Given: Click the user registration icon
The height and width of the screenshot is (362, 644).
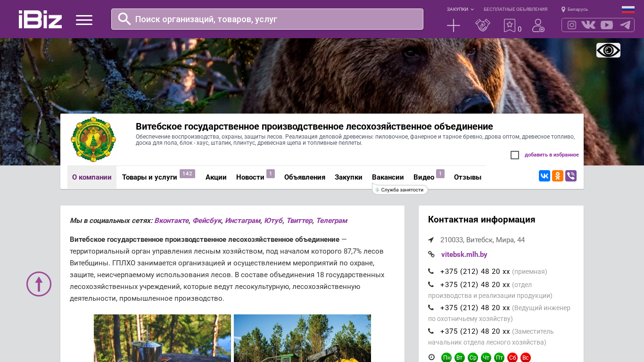Looking at the screenshot, I should pyautogui.click(x=538, y=25).
